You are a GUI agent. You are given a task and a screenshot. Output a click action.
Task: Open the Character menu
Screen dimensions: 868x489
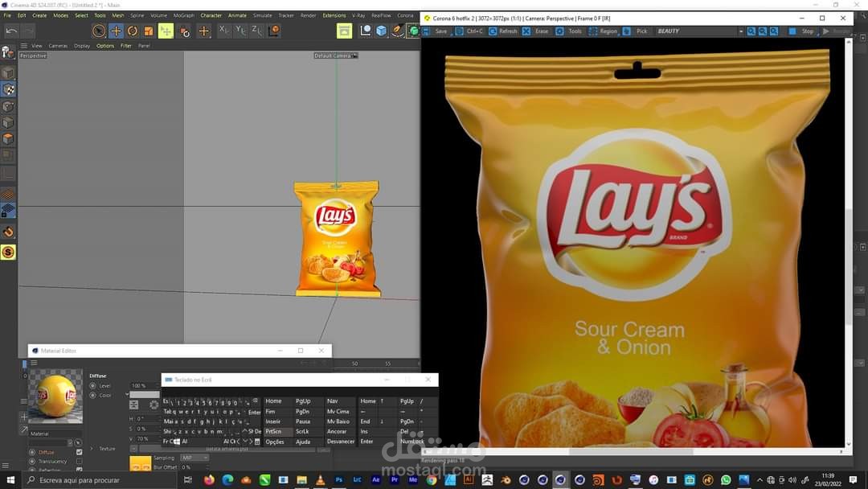point(211,15)
